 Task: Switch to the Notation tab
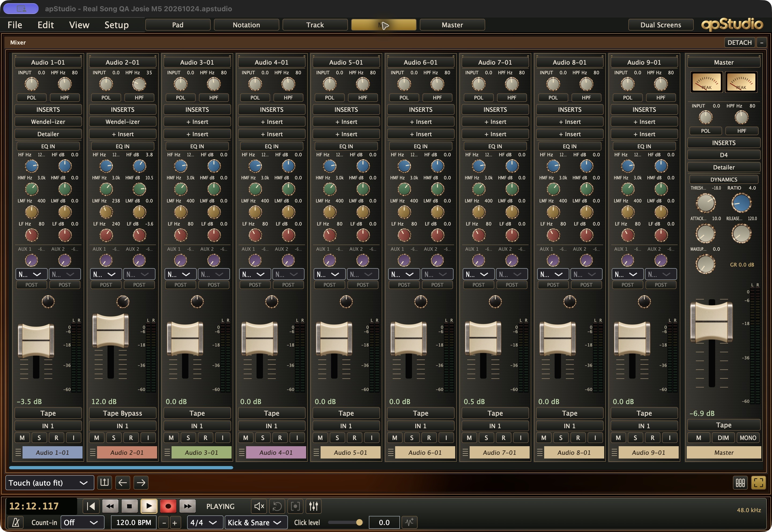tap(246, 25)
